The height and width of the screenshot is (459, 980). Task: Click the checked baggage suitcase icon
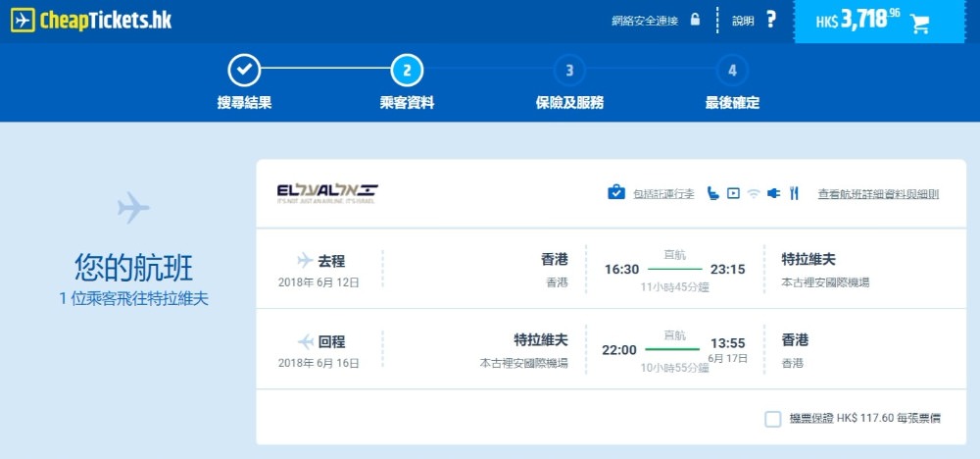click(616, 192)
